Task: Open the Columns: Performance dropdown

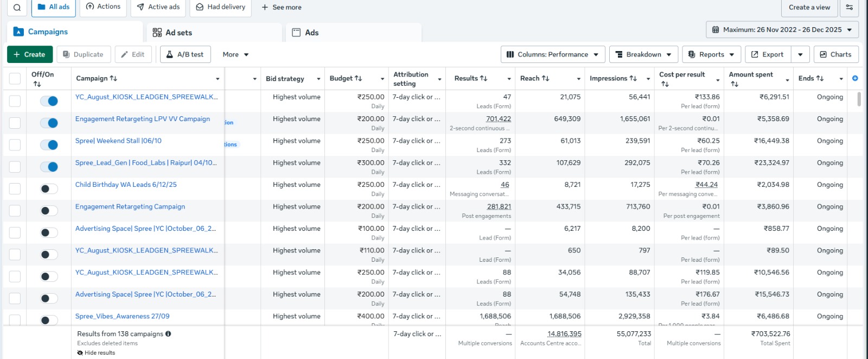Action: tap(552, 55)
